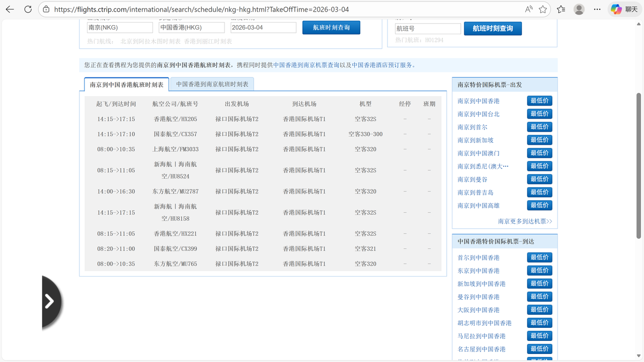Open 马尼拉到中国香港 link
Viewport: 644px width, 362px height.
[481, 336]
